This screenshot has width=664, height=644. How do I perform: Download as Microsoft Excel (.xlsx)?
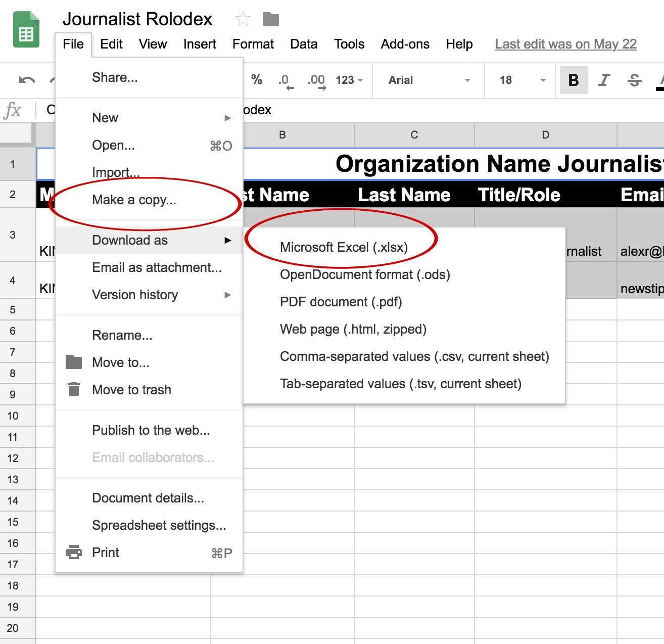click(x=404, y=247)
